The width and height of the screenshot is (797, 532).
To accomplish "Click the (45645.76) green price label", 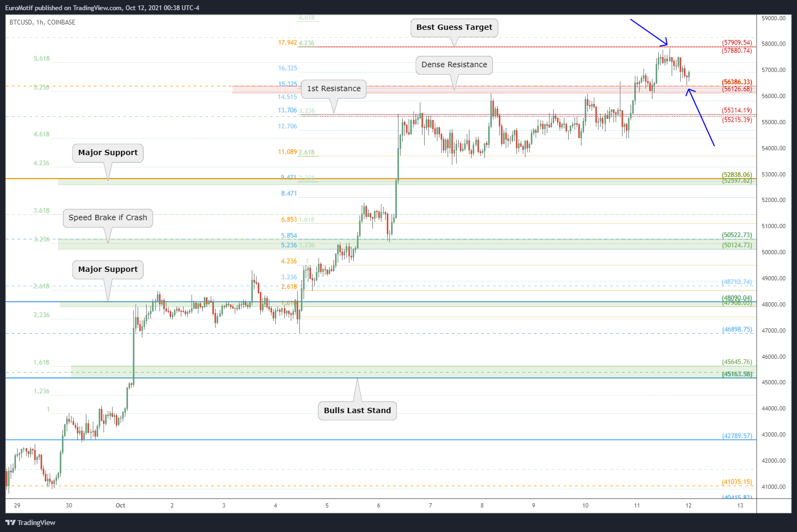I will coord(737,362).
